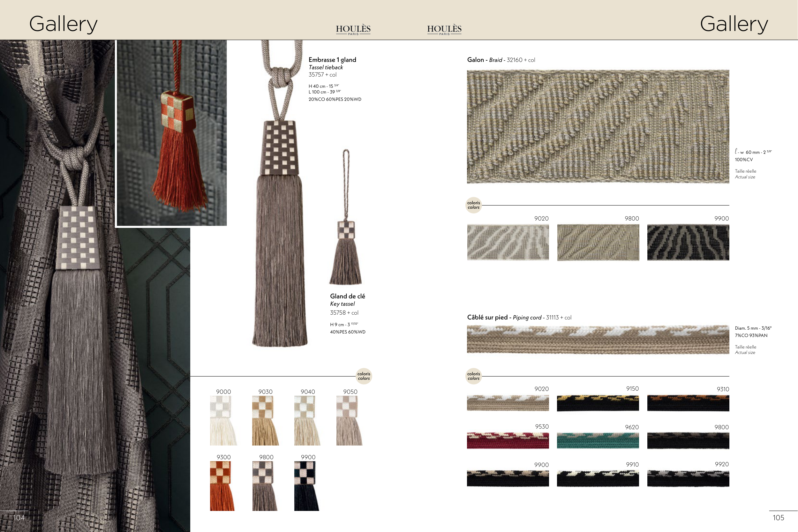798x532 pixels.
Task: Click the coloris badge above the tassel colors
Action: coord(364,376)
